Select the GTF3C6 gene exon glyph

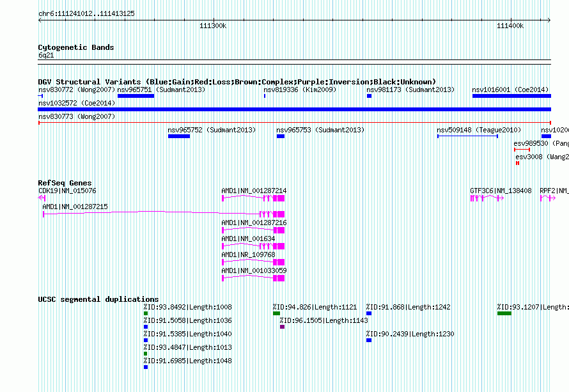click(487, 198)
